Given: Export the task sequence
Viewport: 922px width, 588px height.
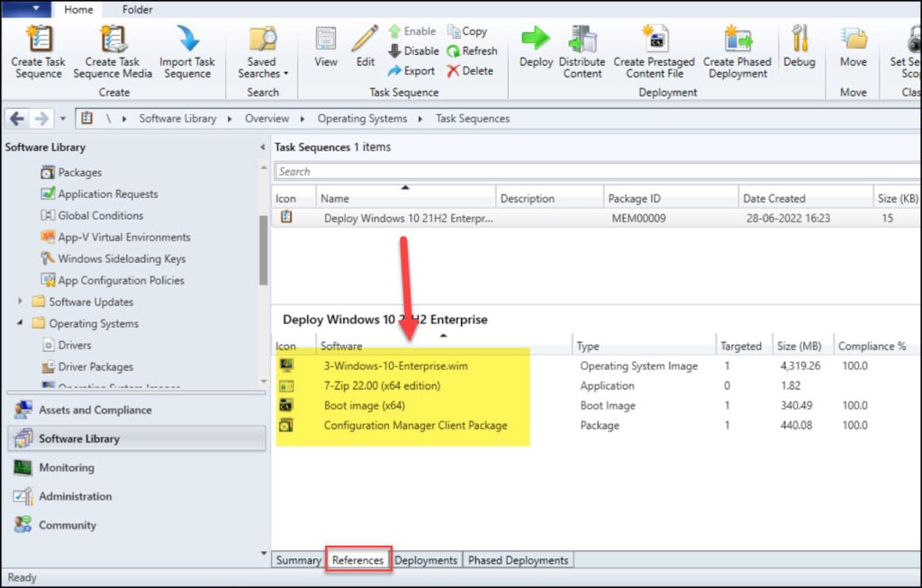Looking at the screenshot, I should pyautogui.click(x=411, y=70).
